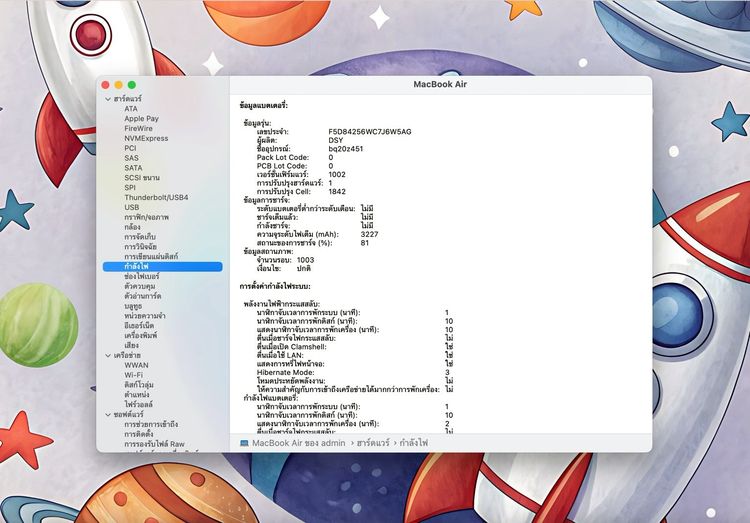Click the laptop icon in the path bar
The image size is (750, 523).
click(244, 443)
